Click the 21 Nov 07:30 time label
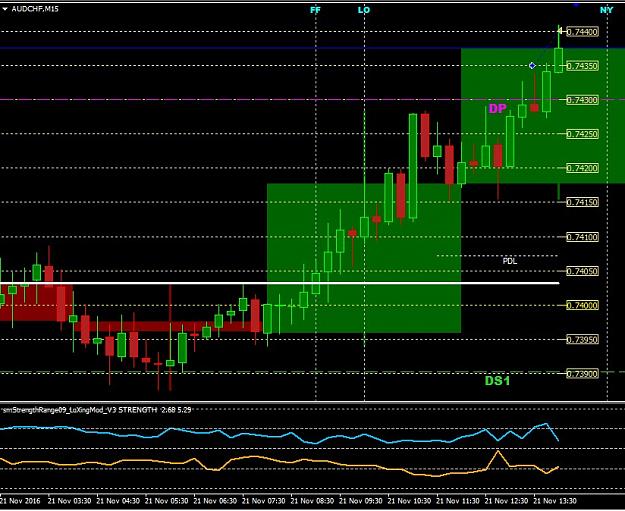Image resolution: width=625 pixels, height=511 pixels. (x=264, y=501)
